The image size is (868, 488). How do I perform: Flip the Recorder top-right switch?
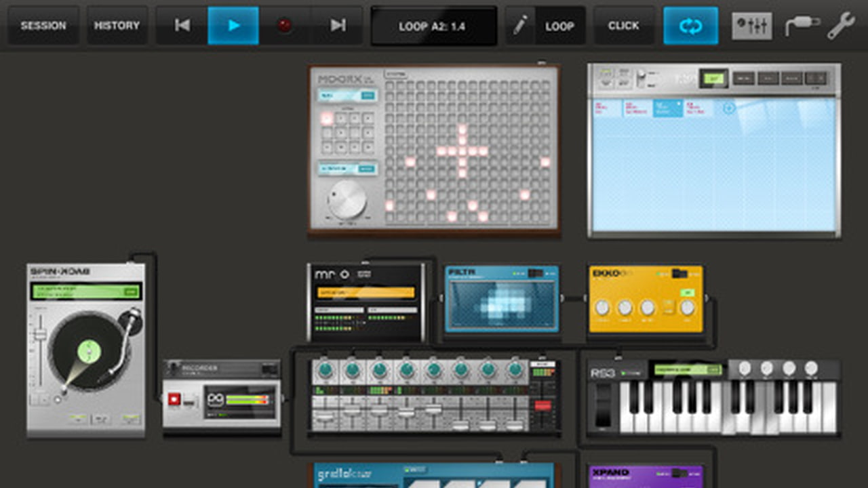tap(270, 369)
